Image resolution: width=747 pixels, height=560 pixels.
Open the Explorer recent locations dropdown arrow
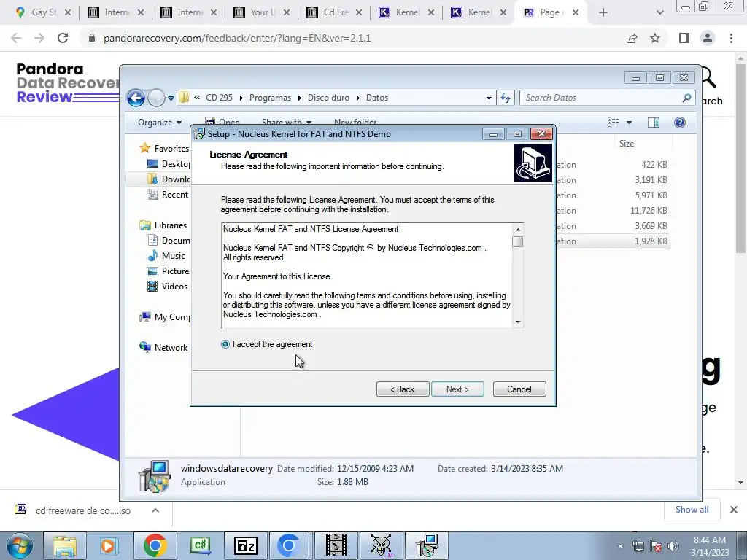pyautogui.click(x=171, y=98)
